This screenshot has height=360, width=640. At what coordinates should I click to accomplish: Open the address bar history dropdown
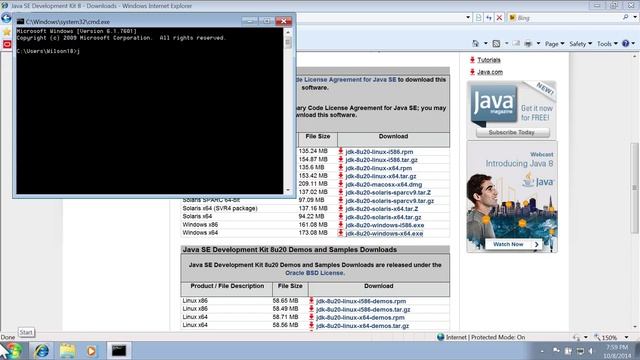(x=468, y=18)
